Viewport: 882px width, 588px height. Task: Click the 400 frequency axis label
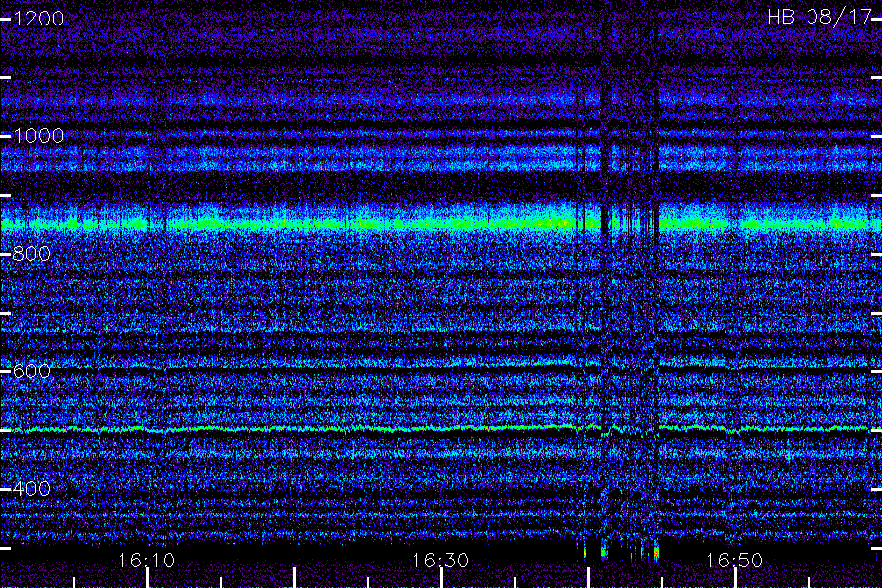[31, 488]
